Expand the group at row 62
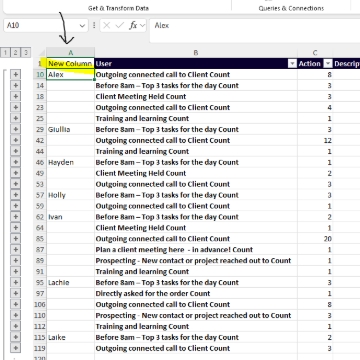Screen dimensions: 360x360 point(15,217)
